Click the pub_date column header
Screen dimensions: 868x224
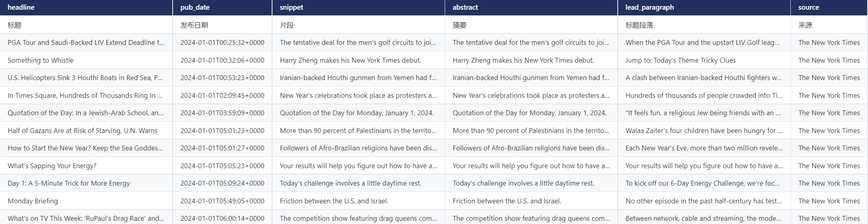point(195,7)
